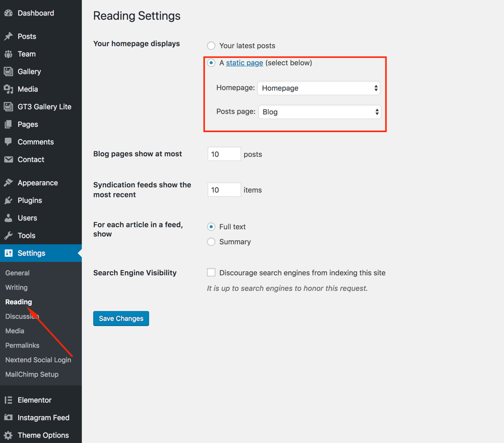Open the Dashboard gauge icon
This screenshot has height=443, width=504.
click(x=8, y=13)
